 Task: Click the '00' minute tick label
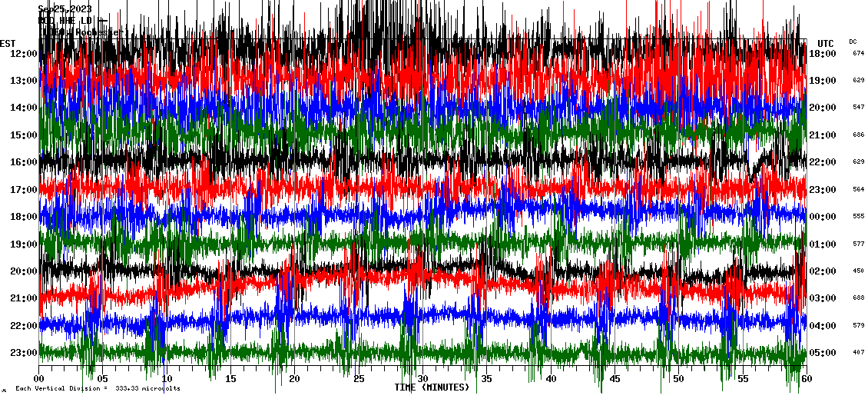coord(38,379)
